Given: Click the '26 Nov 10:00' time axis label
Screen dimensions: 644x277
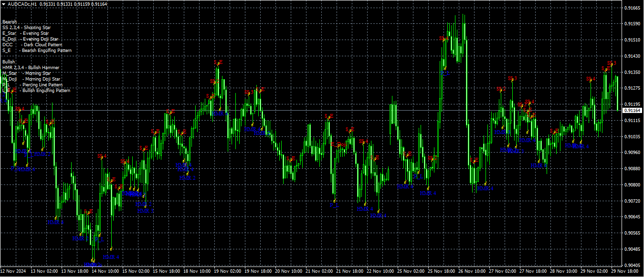Looking at the screenshot, I should click(472, 271).
